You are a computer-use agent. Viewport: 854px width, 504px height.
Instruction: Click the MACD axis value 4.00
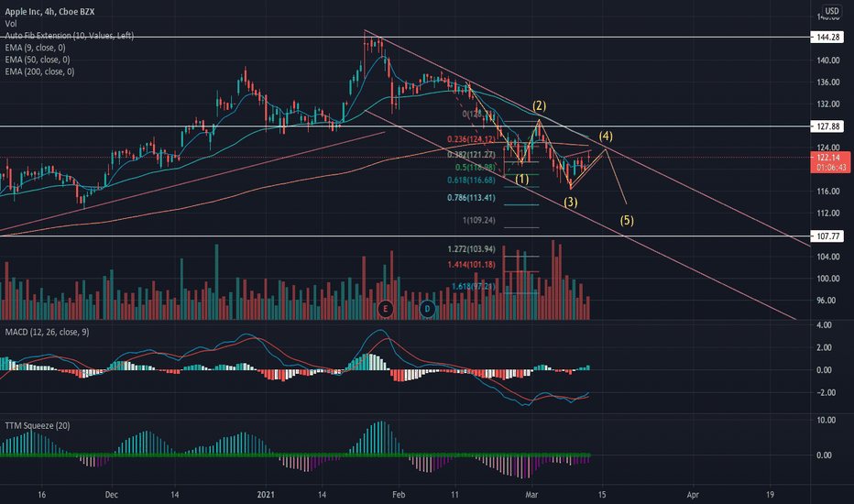[825, 324]
